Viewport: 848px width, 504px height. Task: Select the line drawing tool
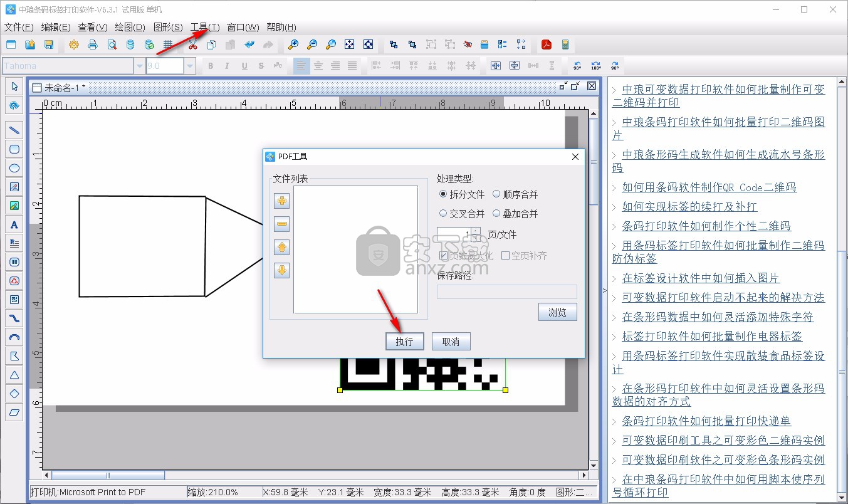(x=14, y=130)
